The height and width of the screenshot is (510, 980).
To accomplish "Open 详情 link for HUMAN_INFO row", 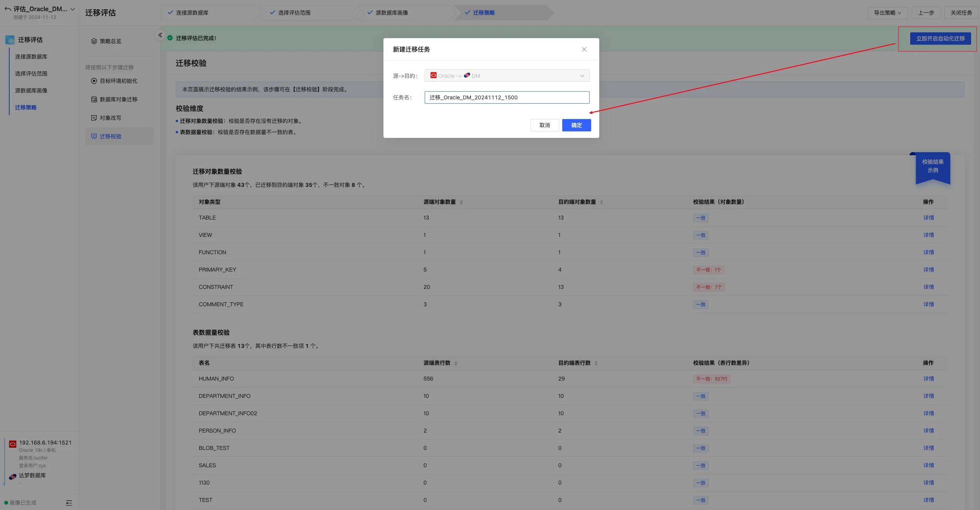I will [928, 379].
